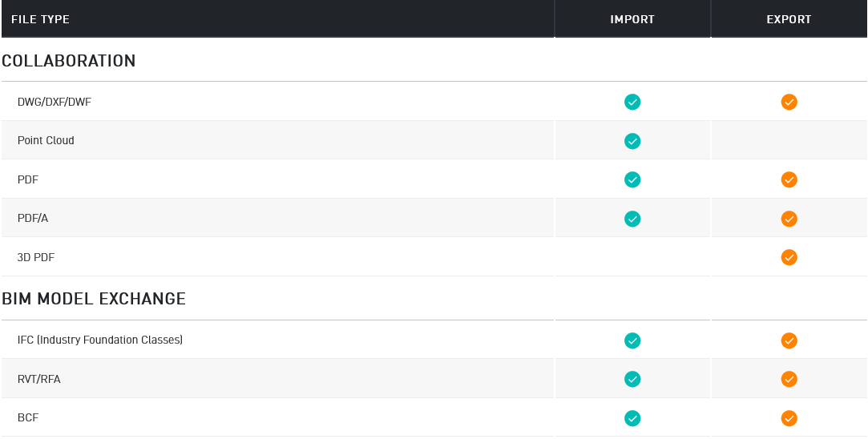This screenshot has height=439, width=868.
Task: Select the PDF import checkmark icon
Action: pos(632,179)
